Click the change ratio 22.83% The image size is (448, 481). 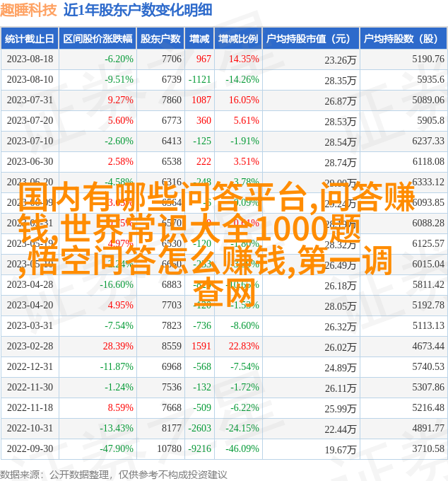click(244, 346)
